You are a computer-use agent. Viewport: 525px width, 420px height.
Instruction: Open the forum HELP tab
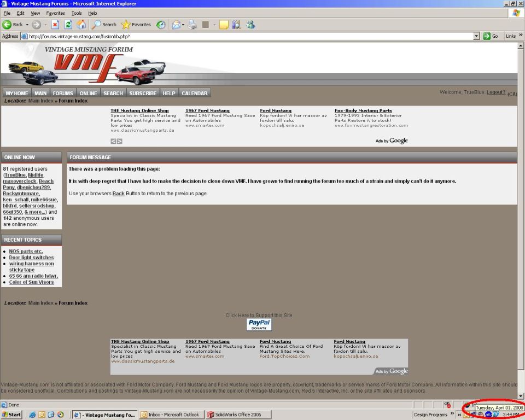(169, 93)
